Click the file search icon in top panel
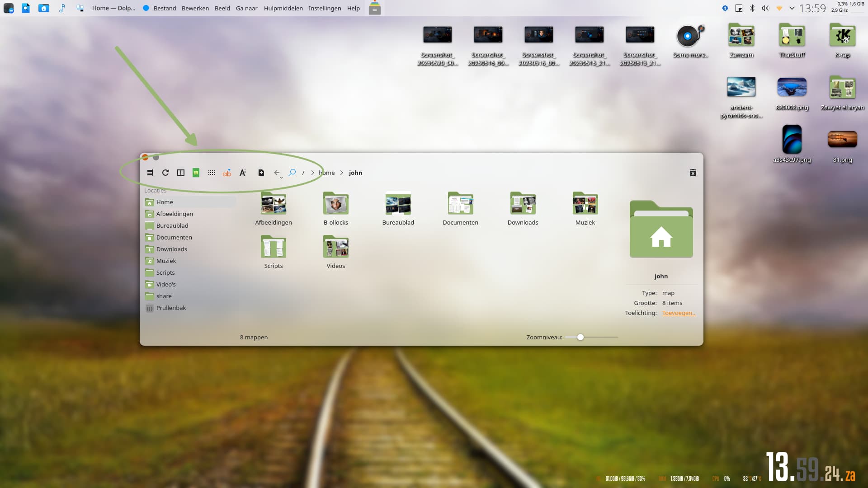The width and height of the screenshot is (868, 488). click(x=26, y=8)
